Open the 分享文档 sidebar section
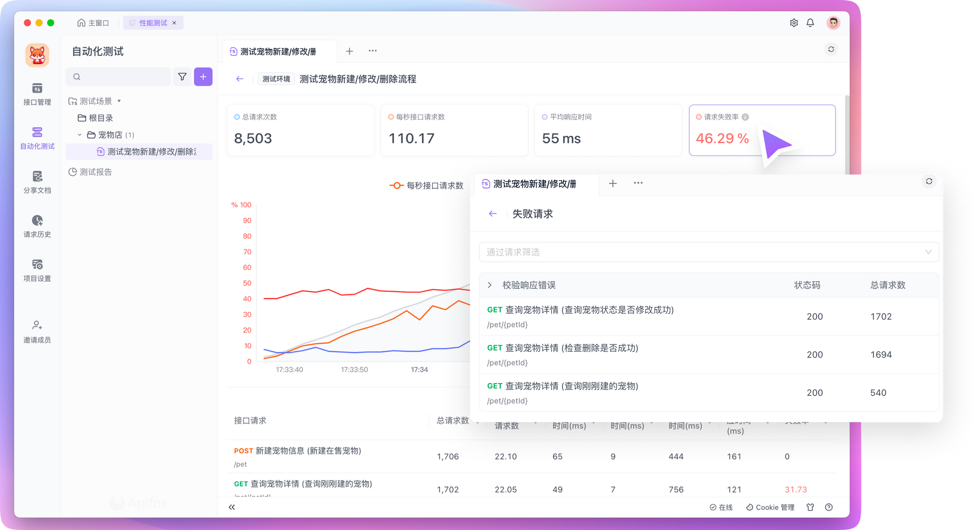The image size is (980, 530). pos(37,183)
